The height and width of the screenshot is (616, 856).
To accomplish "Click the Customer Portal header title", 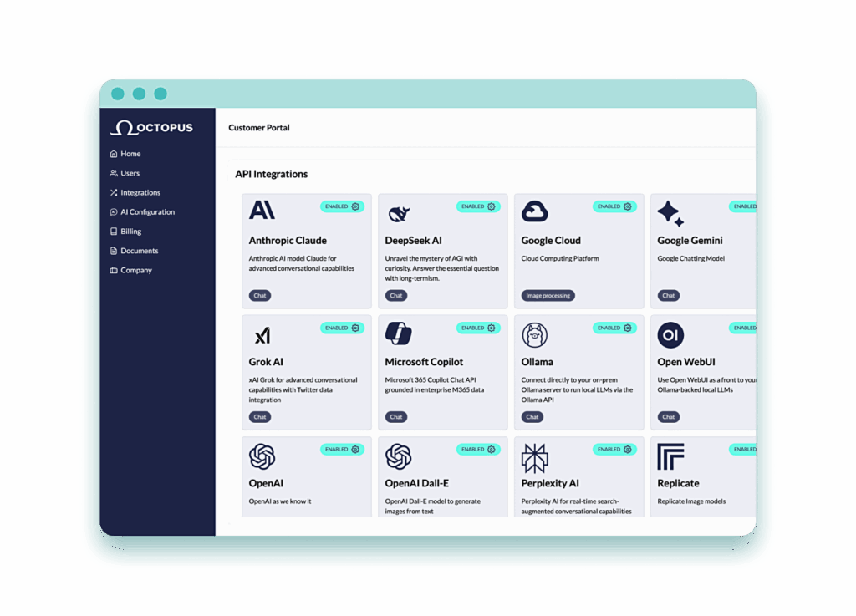I will (259, 128).
